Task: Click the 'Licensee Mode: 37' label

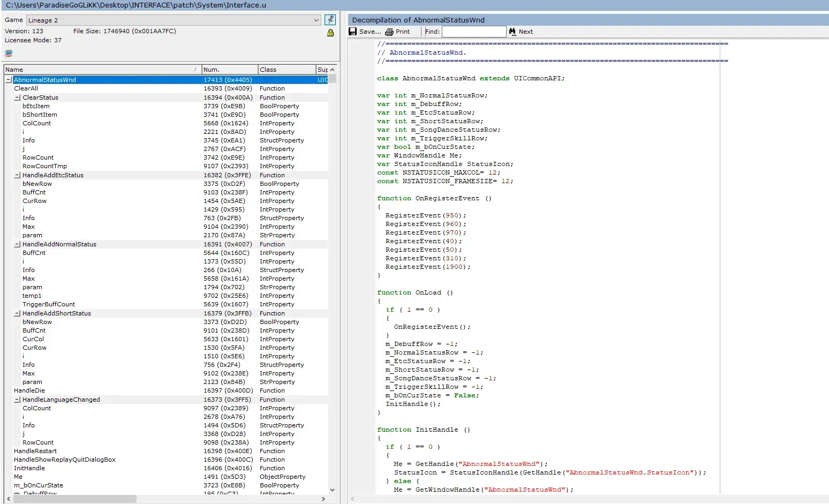Action: coord(33,40)
